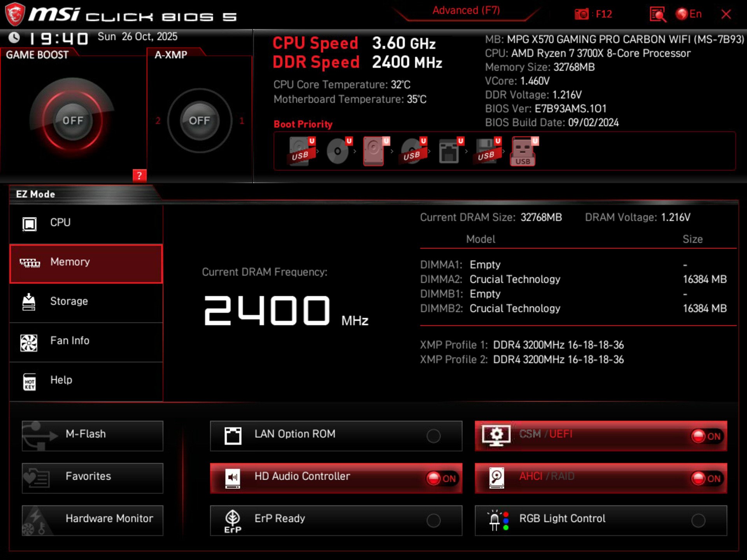The width and height of the screenshot is (747, 560).
Task: Turn off the CSM/UEFI switch
Action: [707, 436]
